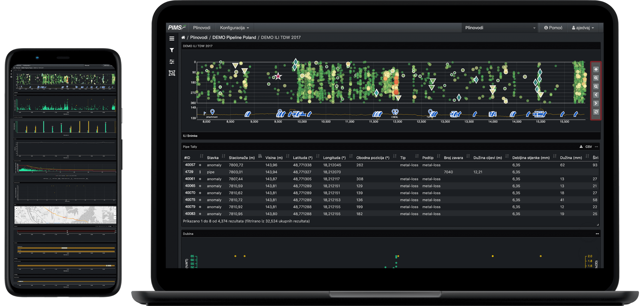The height and width of the screenshot is (306, 644).
Task: Open the Konfiguracija dropdown menu
Action: point(234,28)
